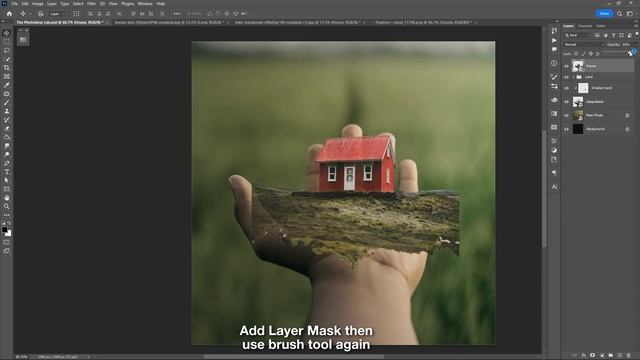Select the Horizontal Type tool
640x360 pixels.
[x=7, y=172]
